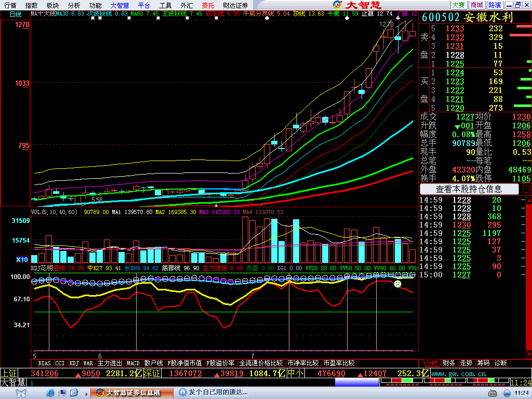Click the 日线 period label
532x399 pixels.
coord(15,14)
